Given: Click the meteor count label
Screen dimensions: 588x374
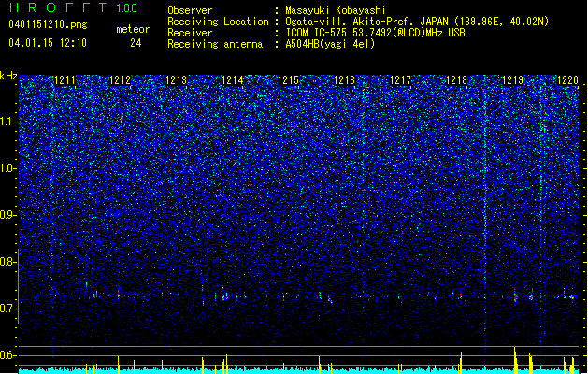Looking at the screenshot, I should 133,29.
